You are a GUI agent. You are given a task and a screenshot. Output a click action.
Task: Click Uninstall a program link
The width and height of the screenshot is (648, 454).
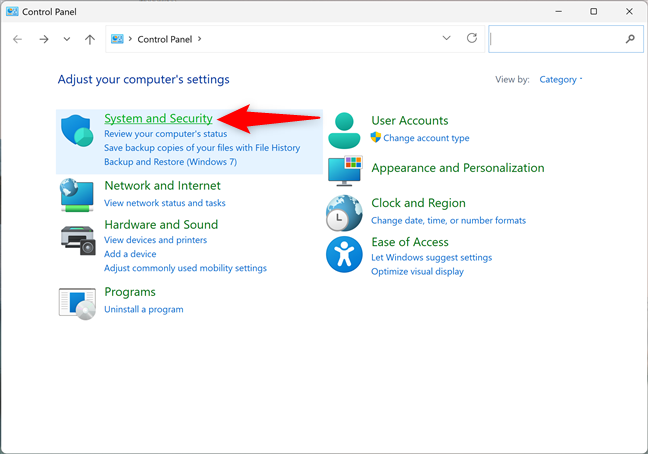(143, 309)
